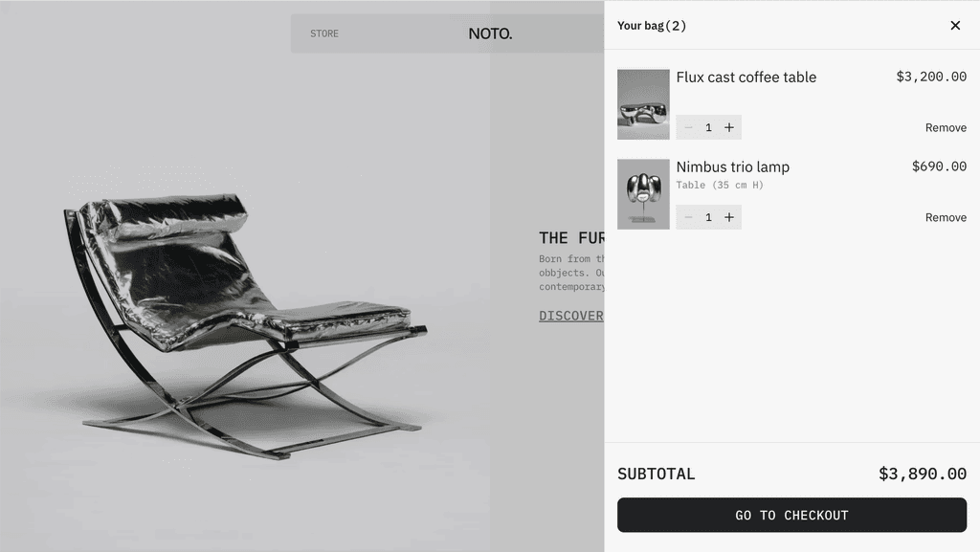
Task: Click the Nimbus lamp quantity field
Action: pyautogui.click(x=709, y=217)
